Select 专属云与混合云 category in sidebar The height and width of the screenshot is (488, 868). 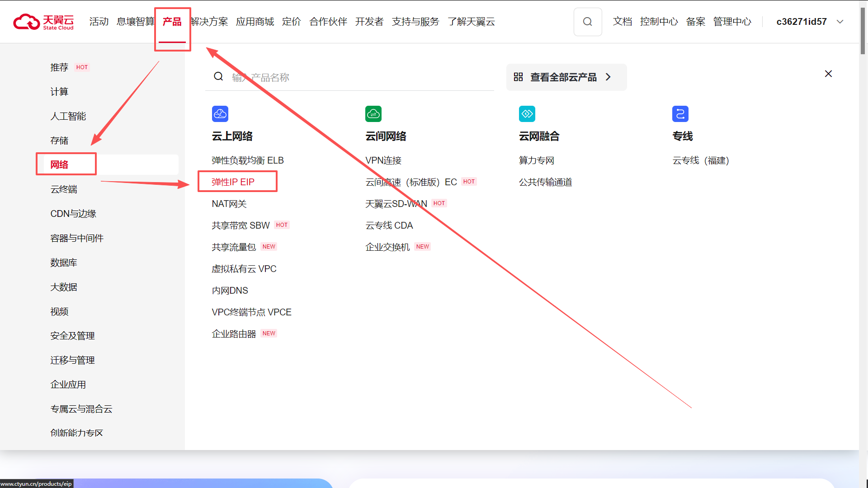81,409
